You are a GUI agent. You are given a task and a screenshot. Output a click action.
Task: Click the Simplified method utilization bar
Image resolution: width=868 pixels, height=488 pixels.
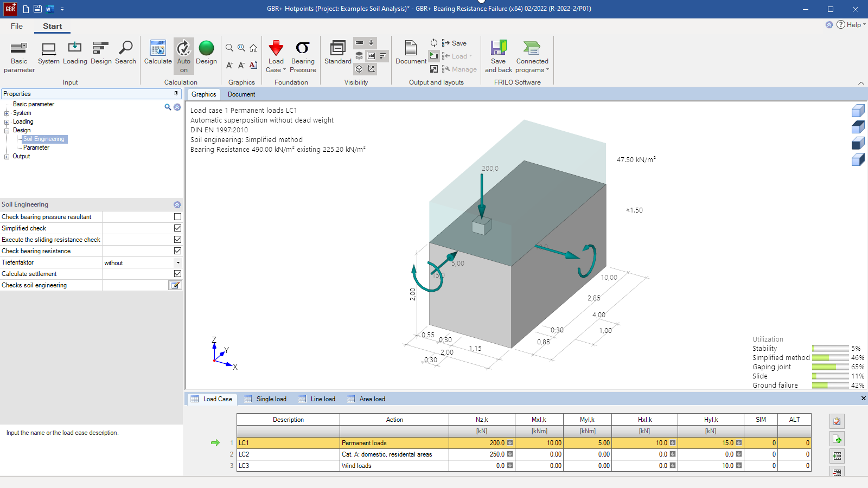point(830,358)
